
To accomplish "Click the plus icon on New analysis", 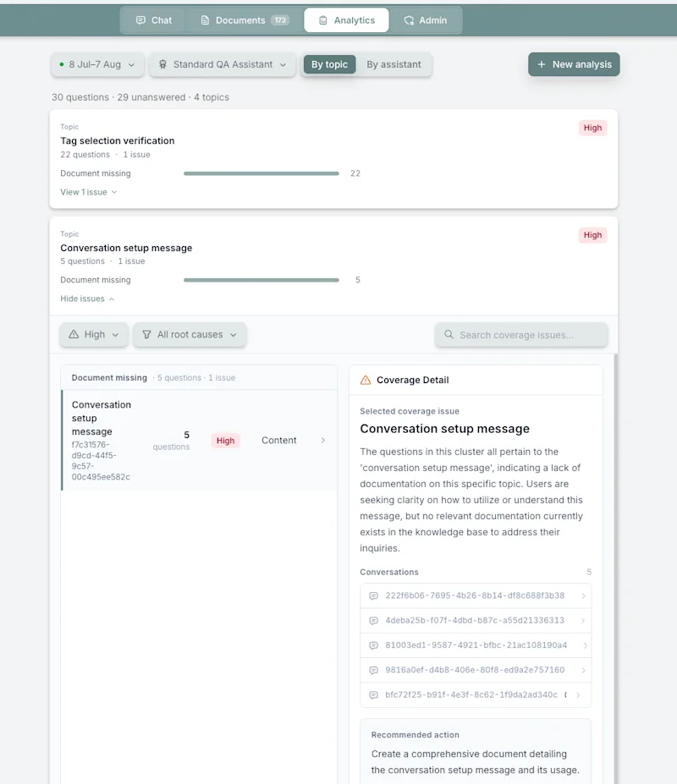I will click(x=542, y=64).
